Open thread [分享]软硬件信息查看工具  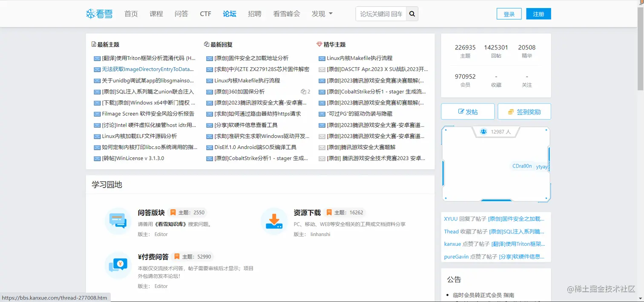246,125
